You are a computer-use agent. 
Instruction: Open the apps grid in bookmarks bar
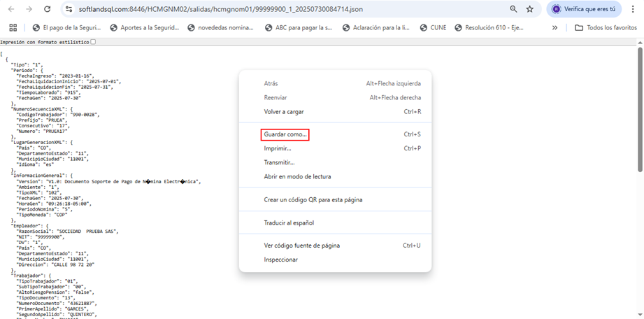tap(13, 28)
